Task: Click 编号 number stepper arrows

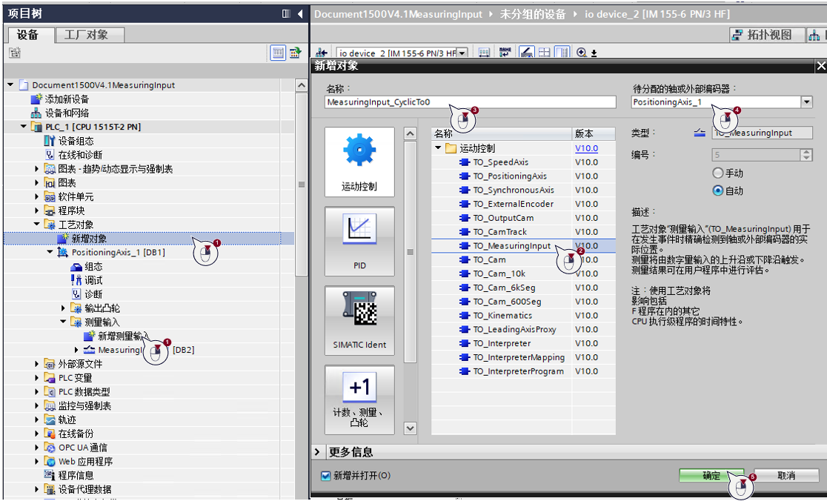Action: [x=806, y=155]
